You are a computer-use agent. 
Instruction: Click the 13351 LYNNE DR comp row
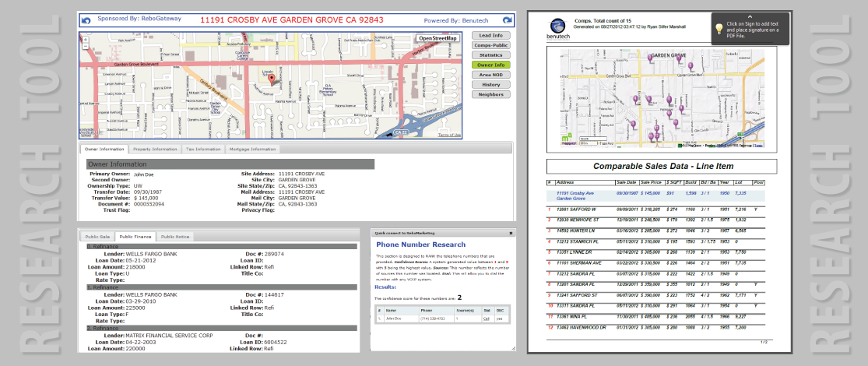pos(657,252)
